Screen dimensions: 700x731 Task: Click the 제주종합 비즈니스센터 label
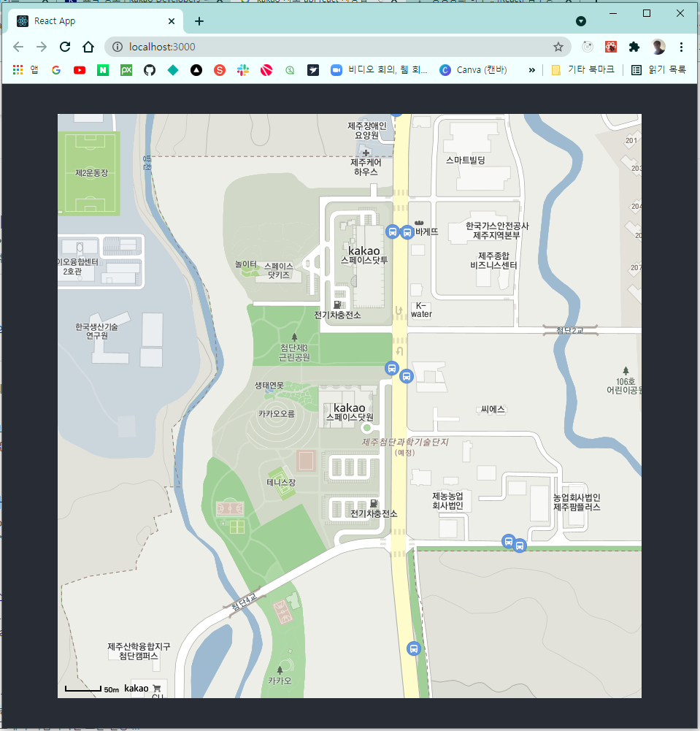coord(493,261)
